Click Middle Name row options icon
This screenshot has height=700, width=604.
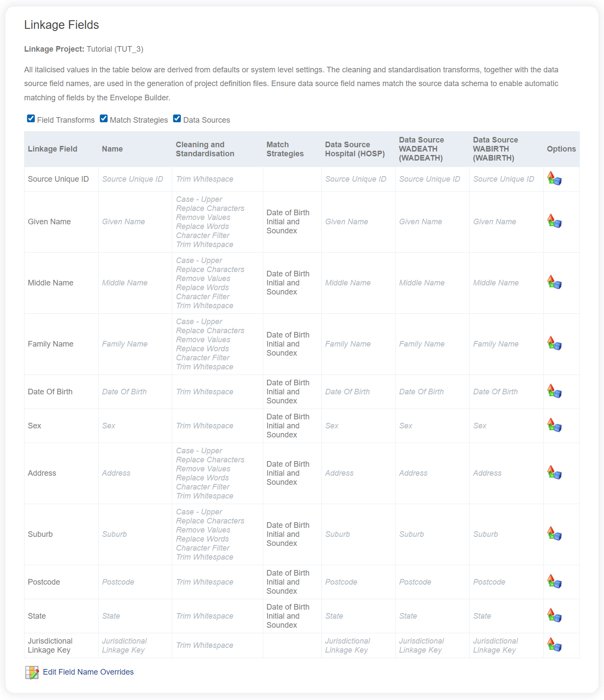(554, 282)
